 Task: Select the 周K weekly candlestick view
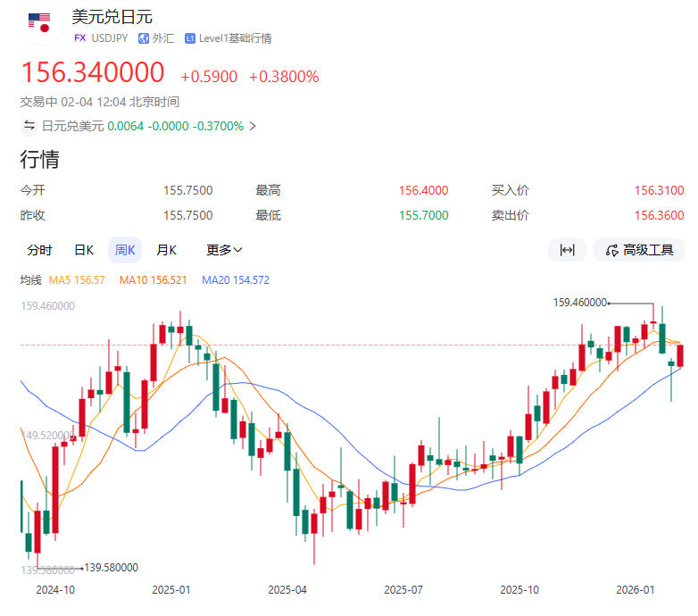tap(125, 250)
